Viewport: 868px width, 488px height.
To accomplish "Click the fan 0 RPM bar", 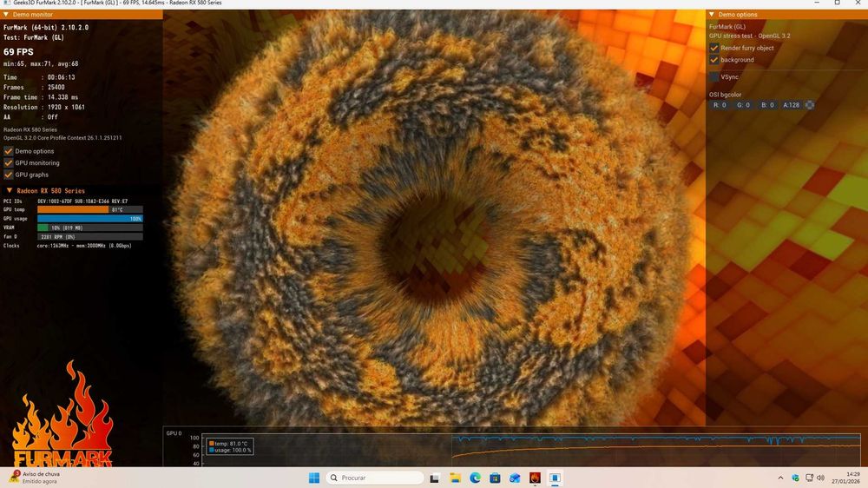I will (x=90, y=236).
